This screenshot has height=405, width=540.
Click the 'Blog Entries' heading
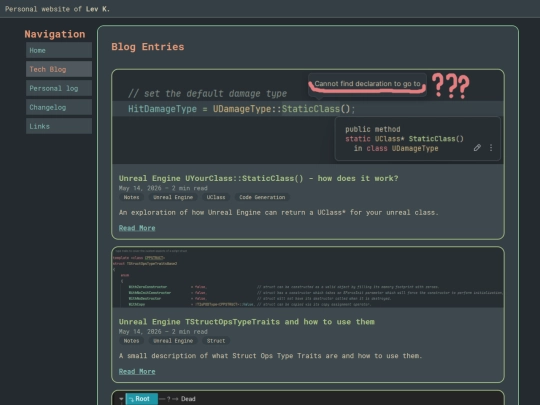click(148, 47)
